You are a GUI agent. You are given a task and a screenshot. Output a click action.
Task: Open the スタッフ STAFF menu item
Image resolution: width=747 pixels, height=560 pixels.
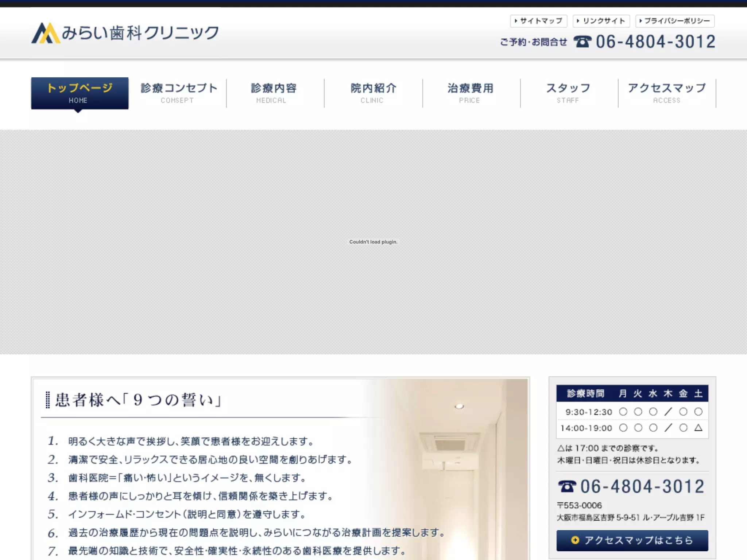[569, 93]
